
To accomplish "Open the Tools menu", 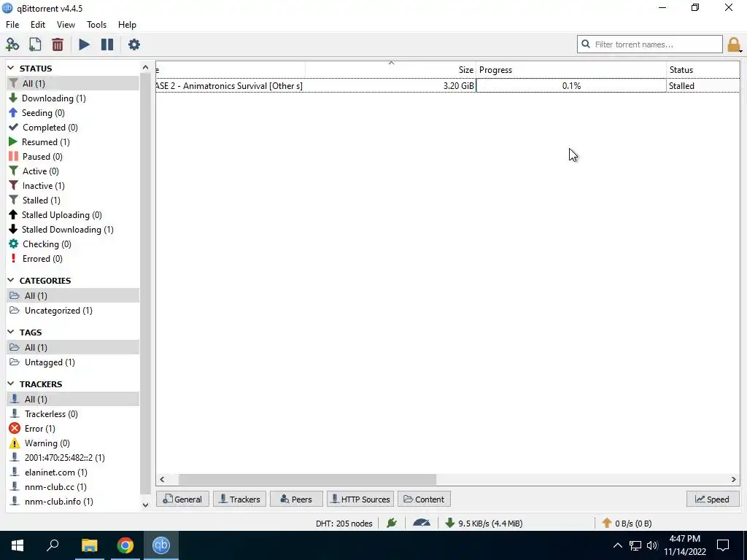I will [96, 24].
